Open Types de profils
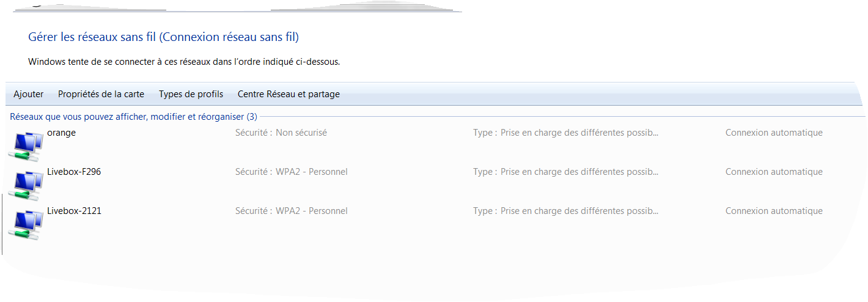The height and width of the screenshot is (302, 868). coord(191,94)
